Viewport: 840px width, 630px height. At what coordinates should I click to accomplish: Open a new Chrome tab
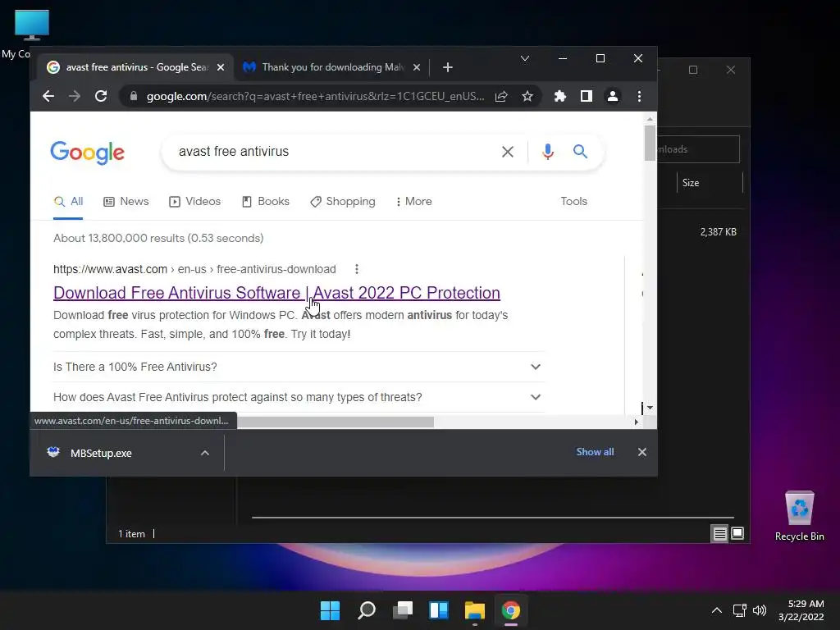coord(448,67)
